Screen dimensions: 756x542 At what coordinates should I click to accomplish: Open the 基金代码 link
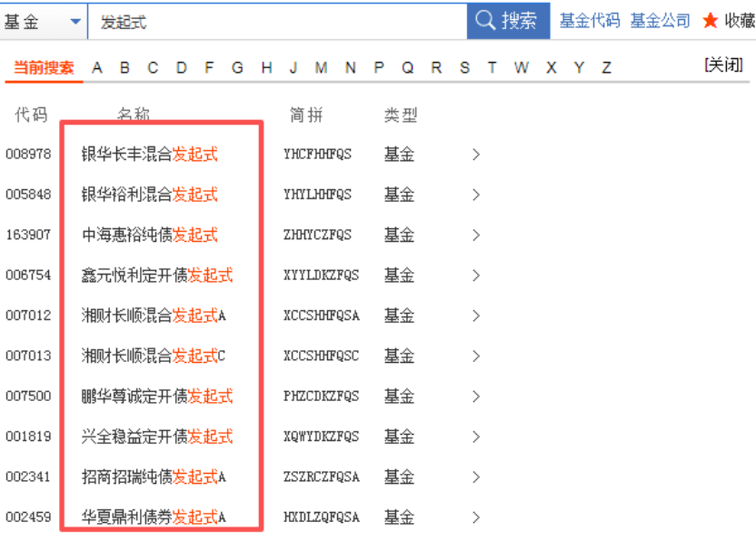click(590, 20)
